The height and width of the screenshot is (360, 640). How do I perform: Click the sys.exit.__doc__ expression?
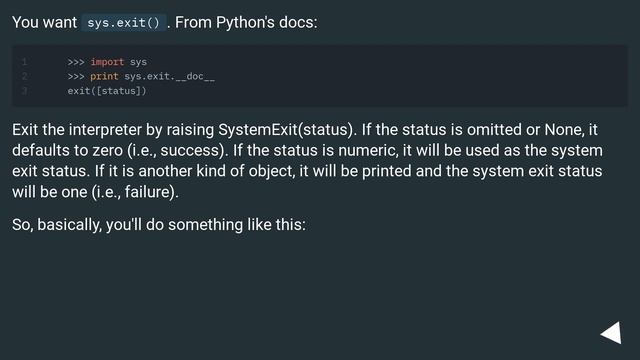169,76
